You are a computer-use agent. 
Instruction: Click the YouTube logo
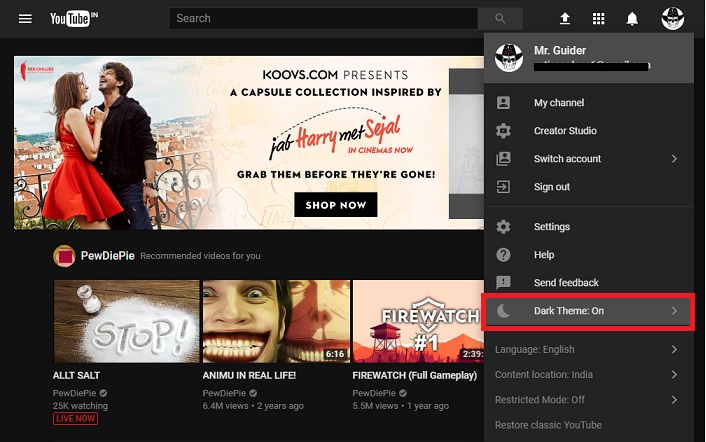[x=74, y=18]
